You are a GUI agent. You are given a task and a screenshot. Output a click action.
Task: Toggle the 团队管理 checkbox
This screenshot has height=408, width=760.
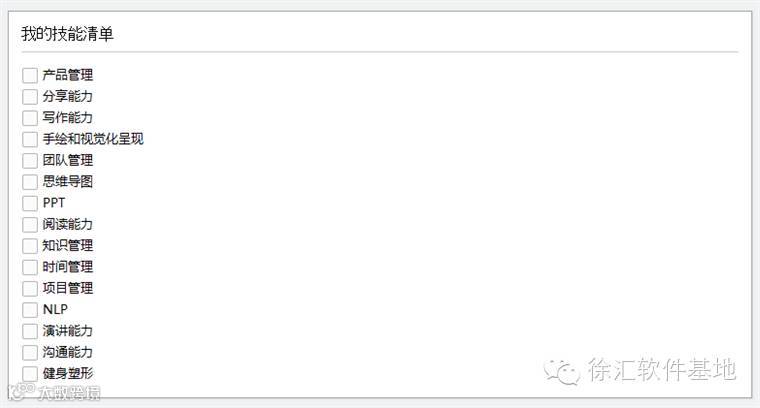pos(29,160)
